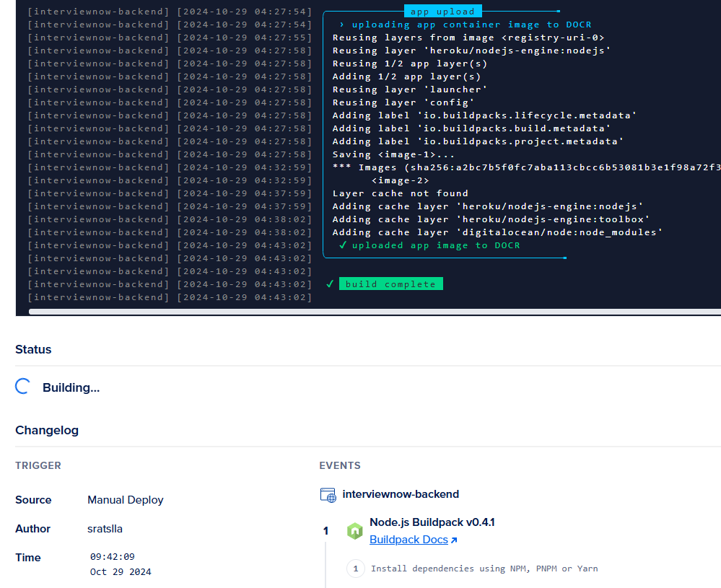Click 'Adding 1/2 app layer(s)' log line
This screenshot has height=588, width=721.
406,76
